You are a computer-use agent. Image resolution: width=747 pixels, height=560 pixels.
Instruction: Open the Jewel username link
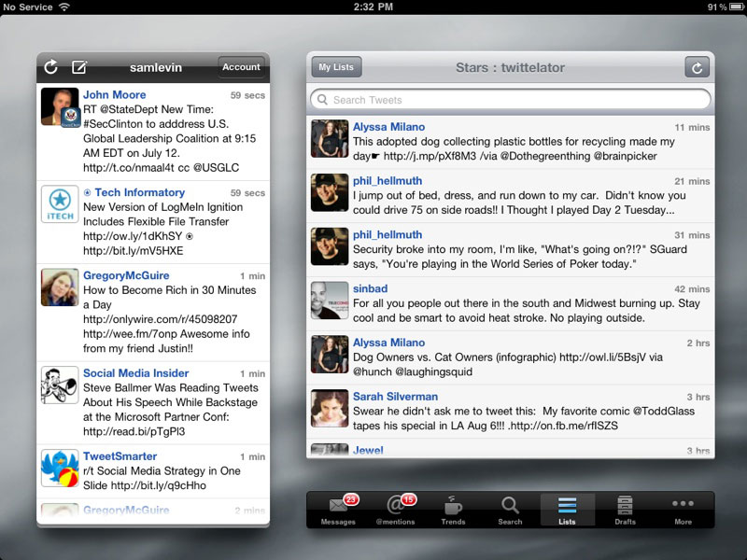click(368, 450)
